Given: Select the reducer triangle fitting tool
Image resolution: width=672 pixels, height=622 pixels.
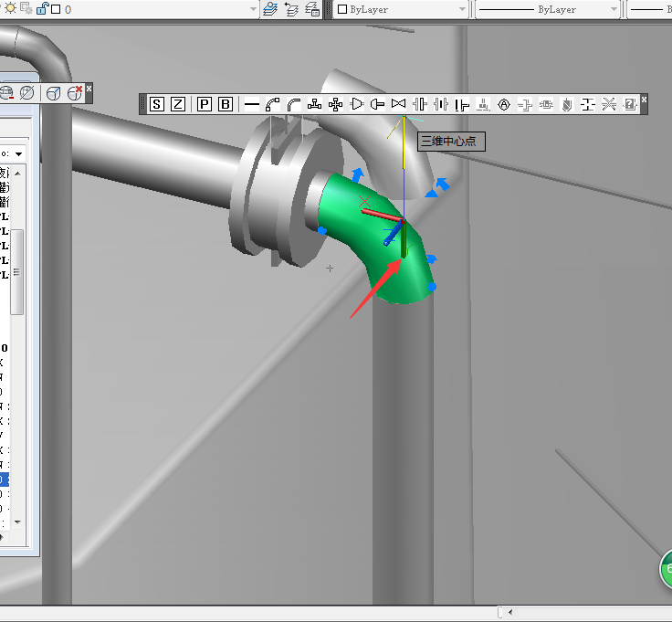Looking at the screenshot, I should point(357,104).
